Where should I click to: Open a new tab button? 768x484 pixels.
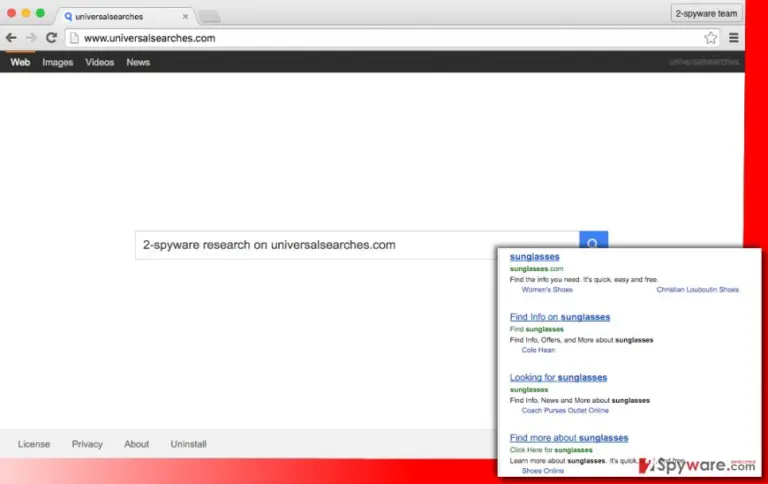tap(210, 17)
